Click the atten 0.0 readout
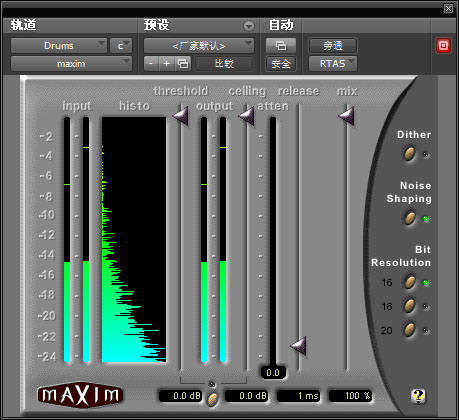Screen dimensions: 459x420 (273, 373)
